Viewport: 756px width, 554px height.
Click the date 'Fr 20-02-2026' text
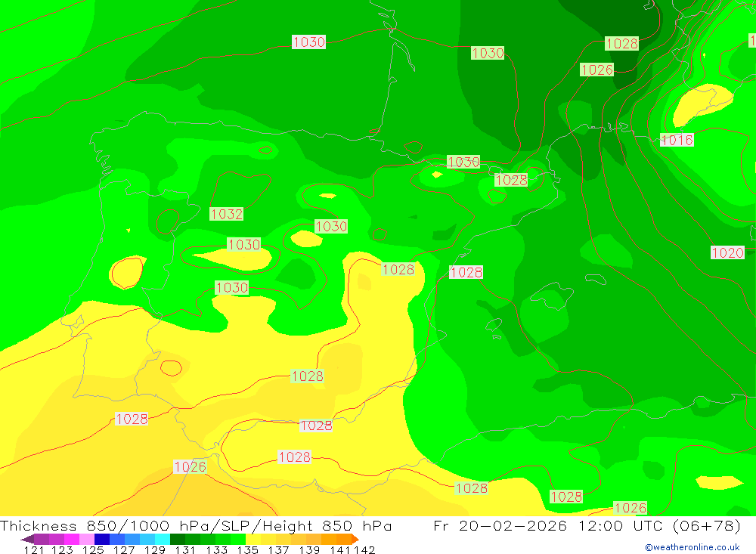coord(500,525)
